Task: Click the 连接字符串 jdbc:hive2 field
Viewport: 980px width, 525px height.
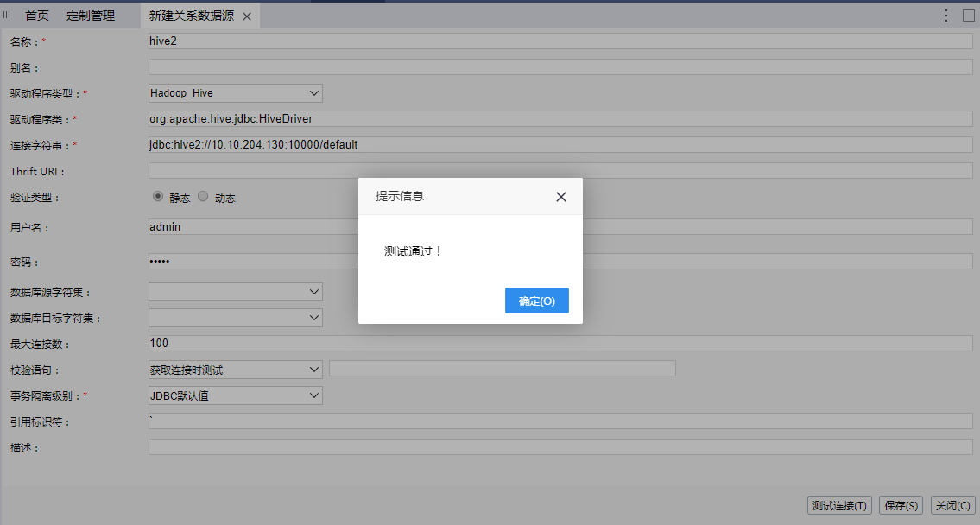Action: click(x=560, y=144)
